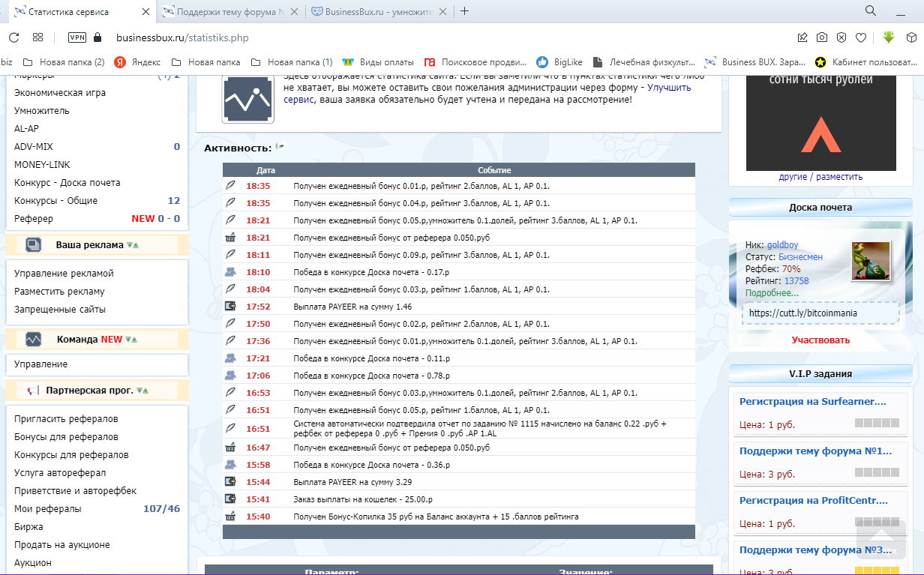Click 'другие' link under the ad banner
The width and height of the screenshot is (924, 575).
(x=793, y=177)
